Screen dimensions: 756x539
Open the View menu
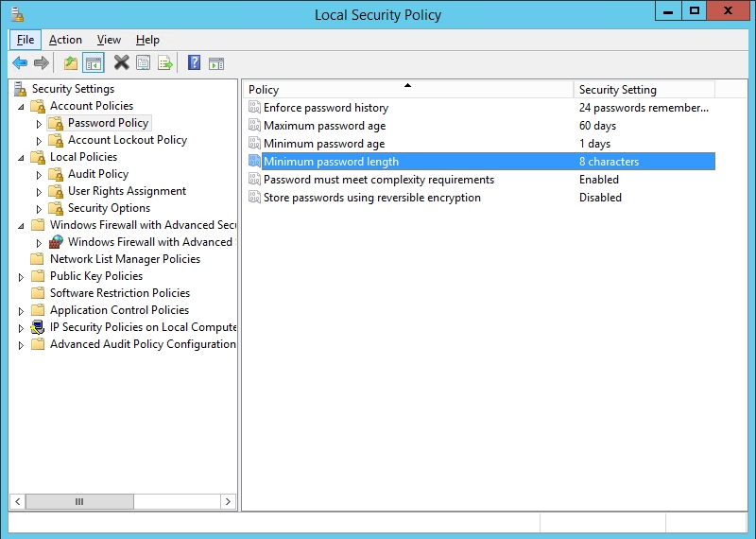[x=109, y=40]
